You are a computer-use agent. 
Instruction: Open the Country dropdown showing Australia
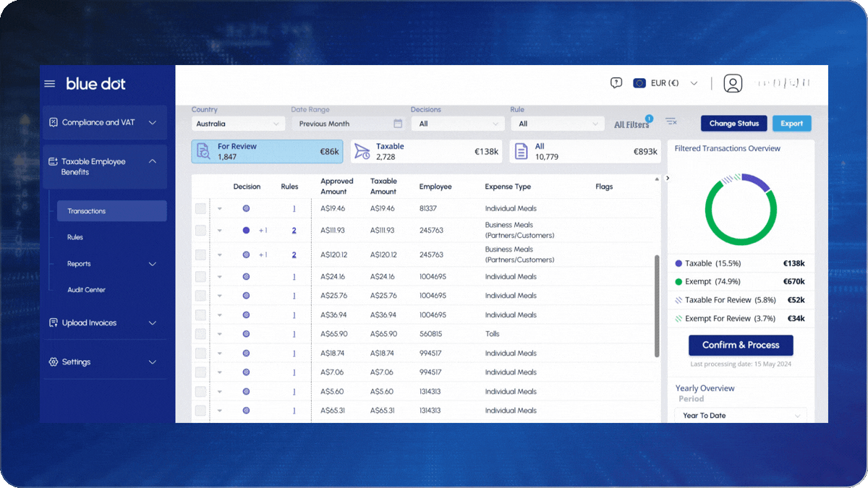point(238,124)
